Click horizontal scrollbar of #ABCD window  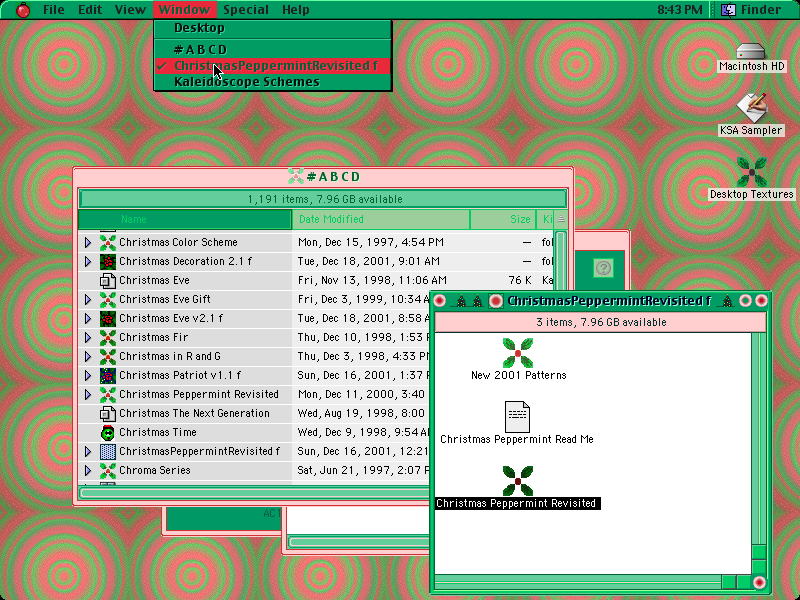click(254, 493)
